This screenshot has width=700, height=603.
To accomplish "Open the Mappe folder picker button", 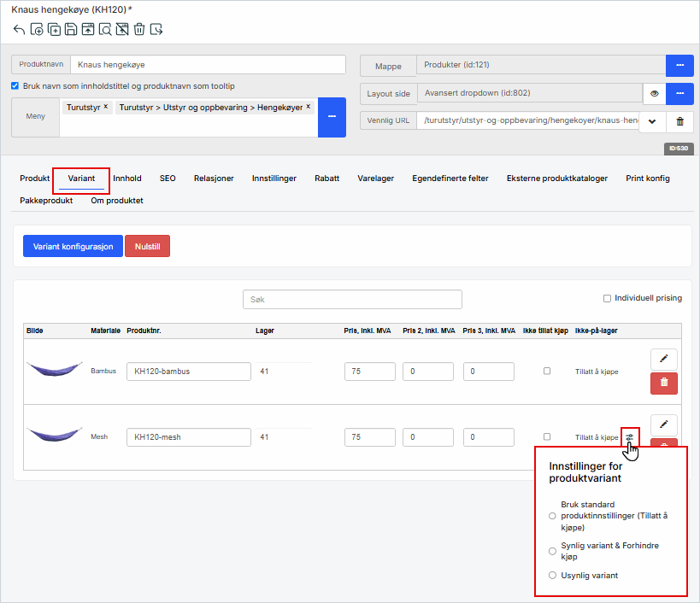I will (x=679, y=65).
